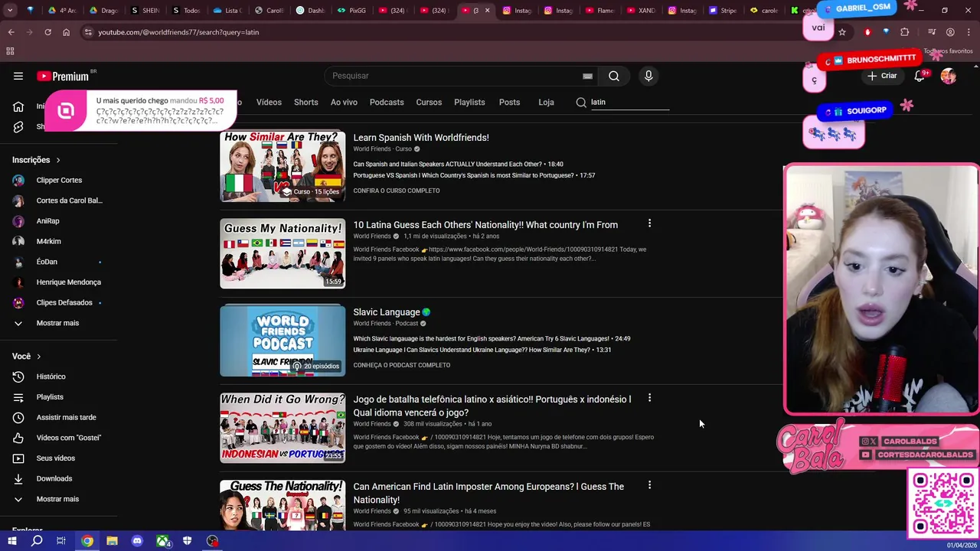Open the Loja channel tab
This screenshot has width=980, height=551.
point(546,102)
